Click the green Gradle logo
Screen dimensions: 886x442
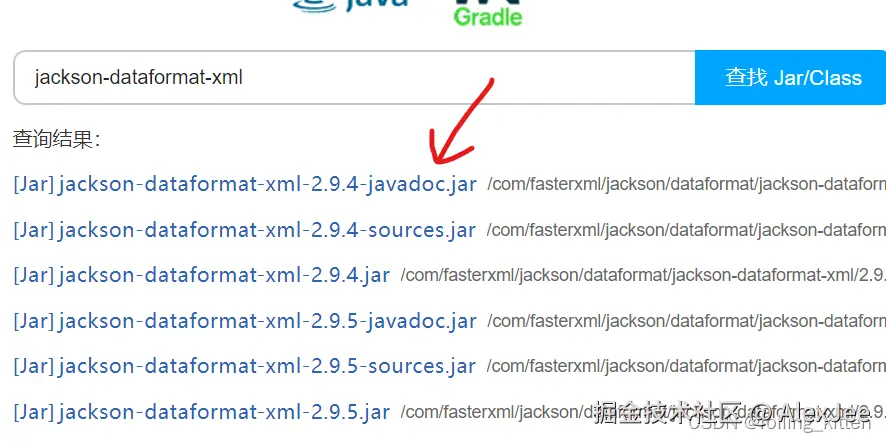point(488,13)
